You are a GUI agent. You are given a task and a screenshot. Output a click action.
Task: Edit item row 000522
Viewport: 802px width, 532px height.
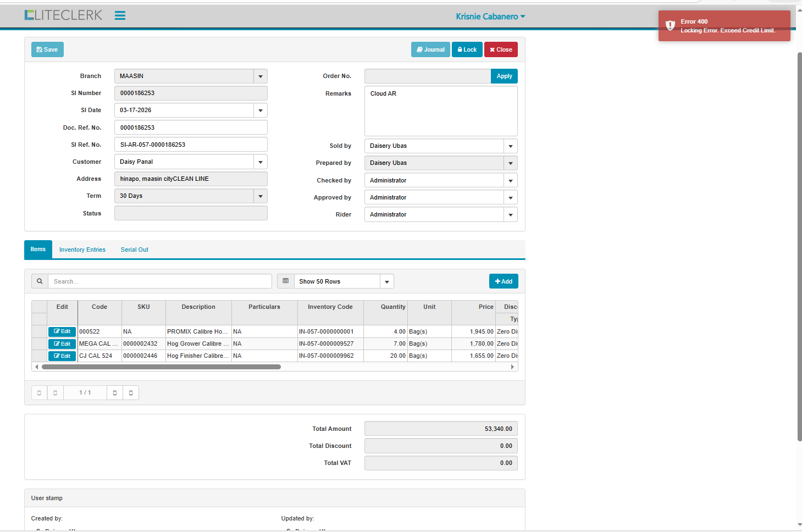tap(62, 331)
